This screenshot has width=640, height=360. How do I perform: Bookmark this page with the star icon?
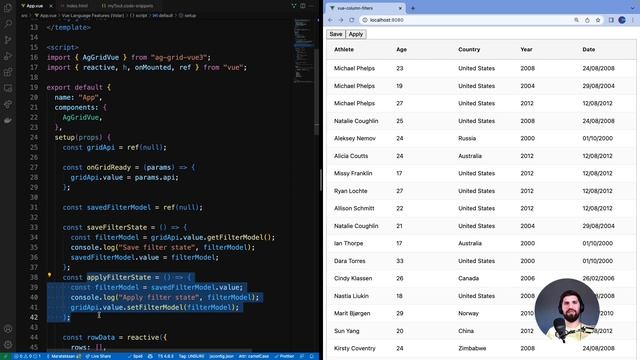[598, 20]
